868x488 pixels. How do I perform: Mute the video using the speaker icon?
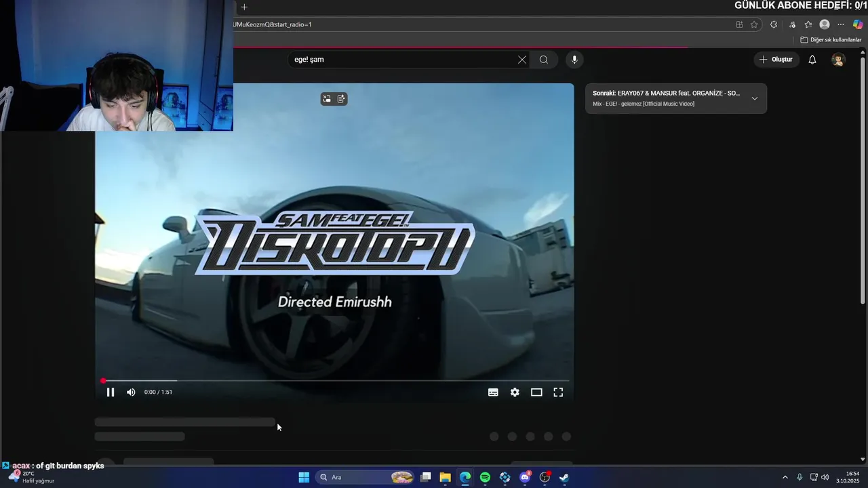[x=131, y=392]
